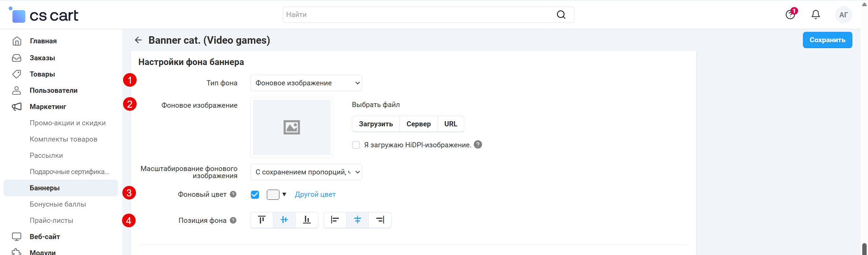Open the АГ user avatar menu
Screen dimensions: 868x255
844,15
